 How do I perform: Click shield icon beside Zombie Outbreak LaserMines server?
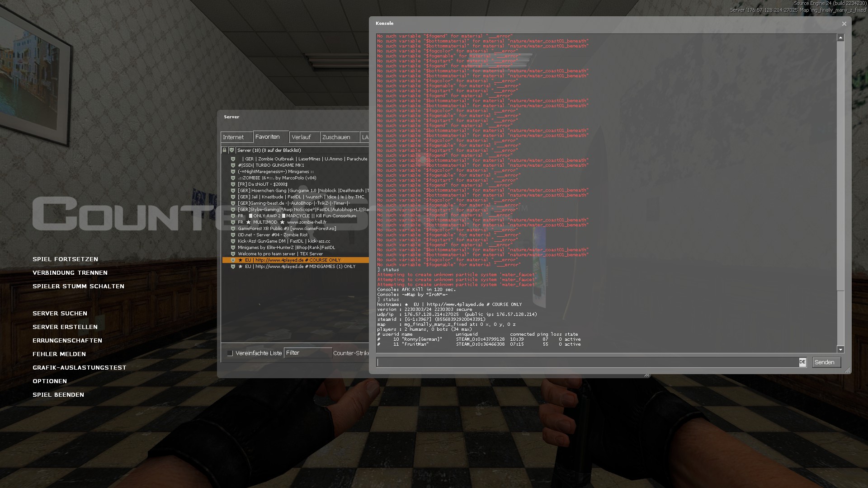coord(233,159)
